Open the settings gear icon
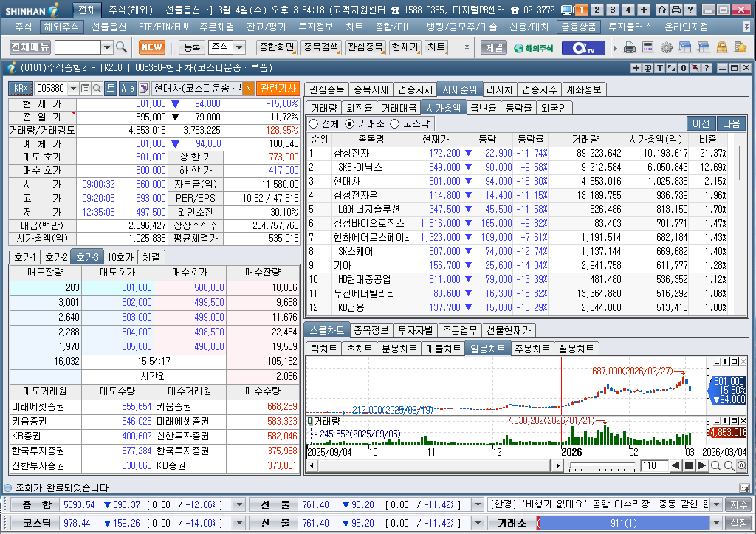Viewport: 756px width, 534px height. pos(667,47)
